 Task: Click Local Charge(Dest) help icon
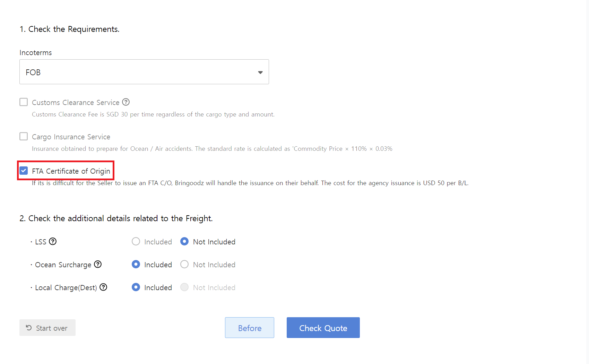[x=103, y=287]
